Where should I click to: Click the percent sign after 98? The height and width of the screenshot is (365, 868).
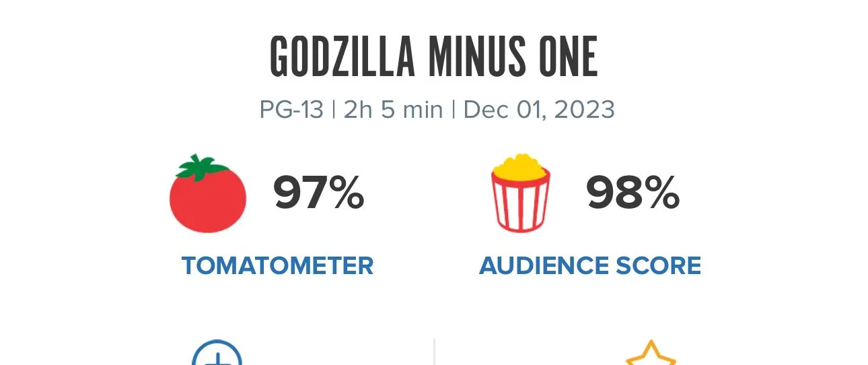[663, 194]
